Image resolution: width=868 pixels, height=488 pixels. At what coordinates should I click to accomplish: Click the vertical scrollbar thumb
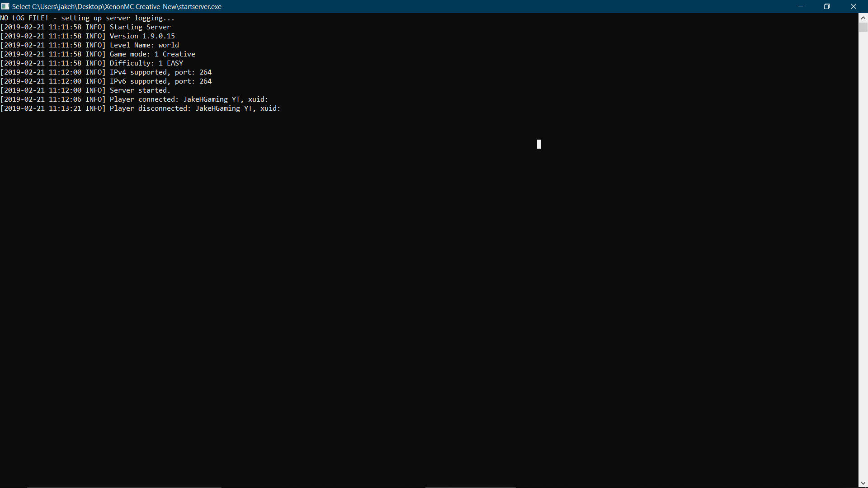pos(863,27)
